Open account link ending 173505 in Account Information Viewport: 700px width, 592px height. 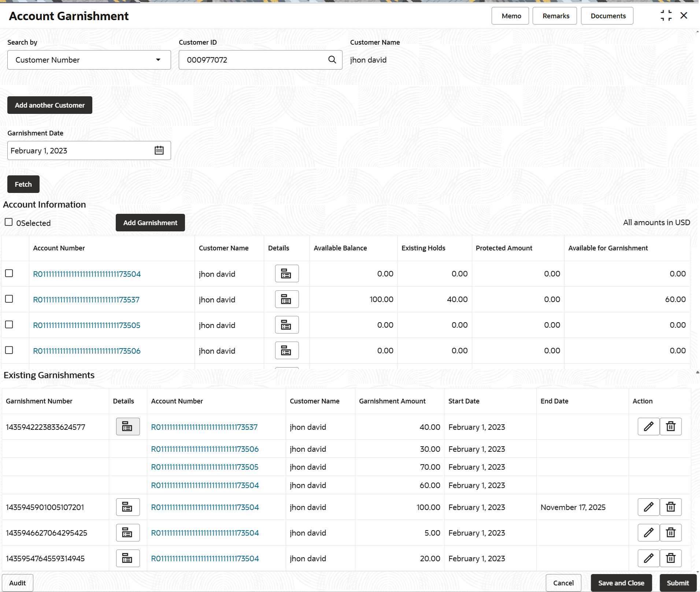[87, 325]
